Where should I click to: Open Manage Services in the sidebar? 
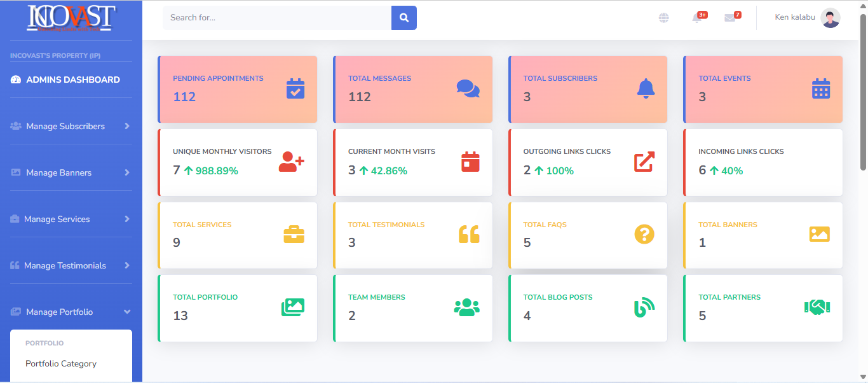57,219
